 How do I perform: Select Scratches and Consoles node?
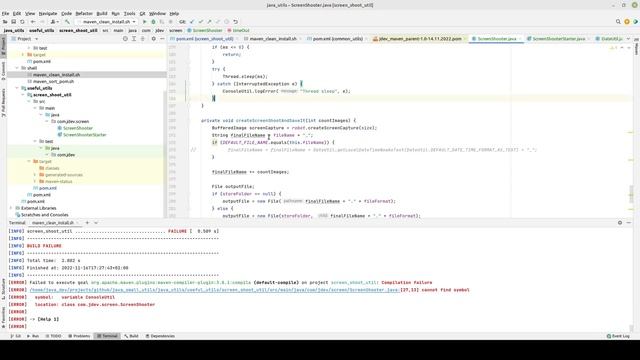point(44,215)
